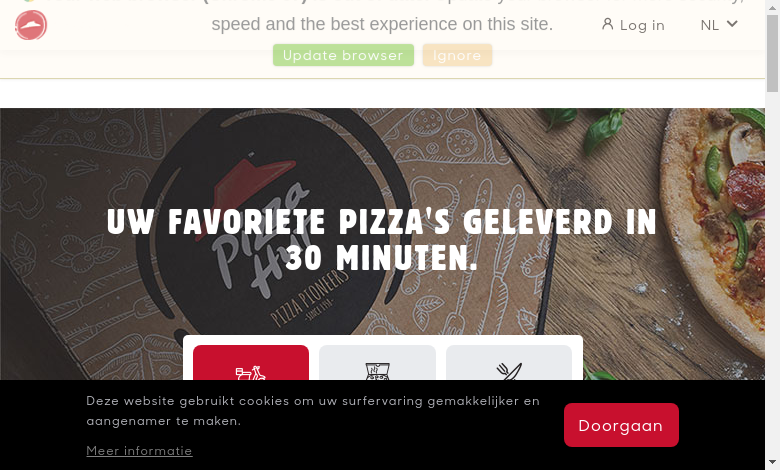Select the fork and knife dine-in icon
This screenshot has width=780, height=470.
coord(509,372)
